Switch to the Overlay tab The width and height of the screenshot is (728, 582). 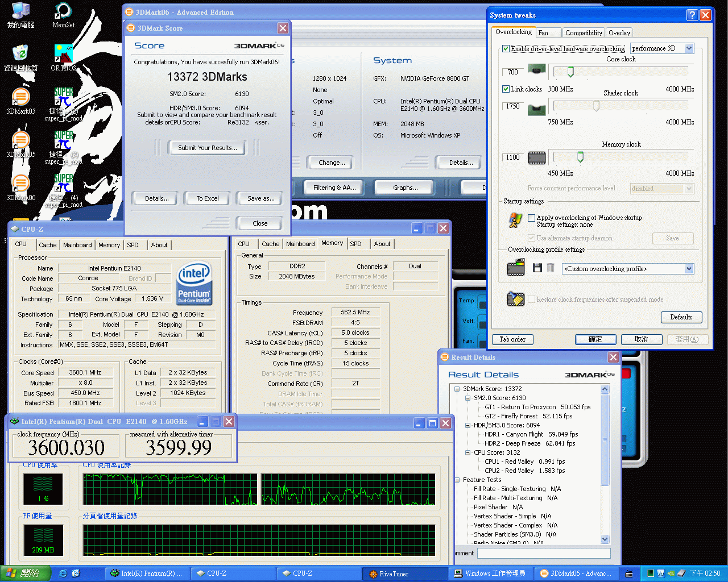tap(619, 33)
